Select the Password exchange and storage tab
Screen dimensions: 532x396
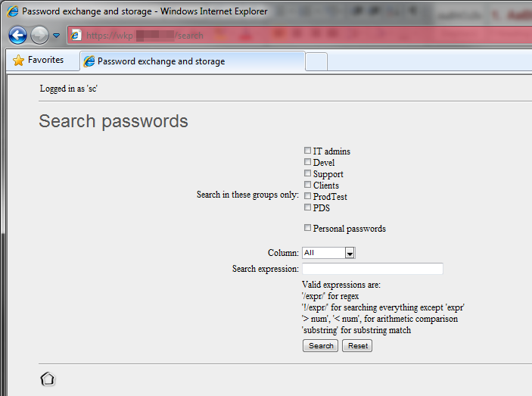coord(192,61)
